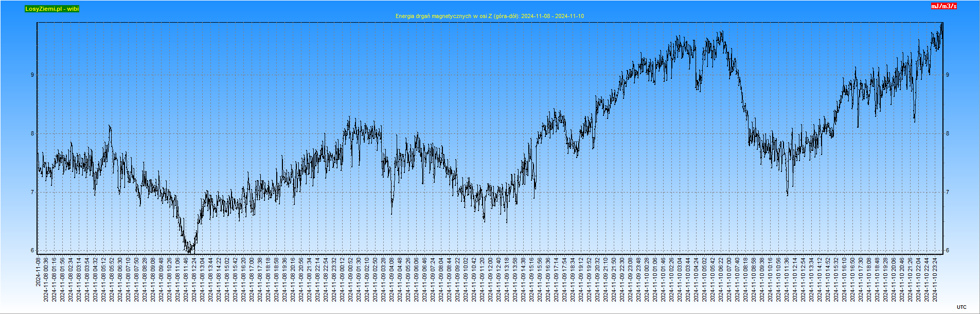Select the 2024-11-08 00:36 time label
This screenshot has width=980, height=314.
[x=46, y=280]
